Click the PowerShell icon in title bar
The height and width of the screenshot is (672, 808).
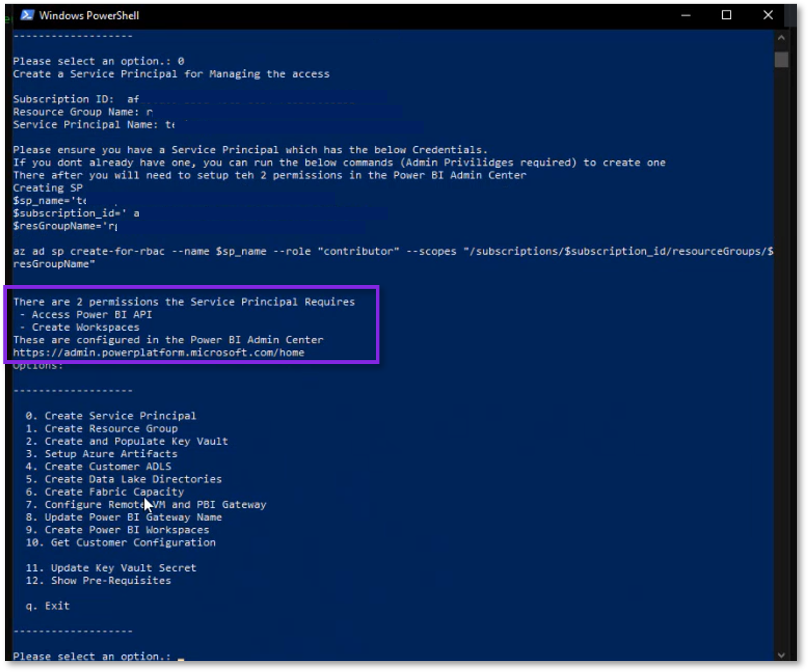tap(27, 15)
